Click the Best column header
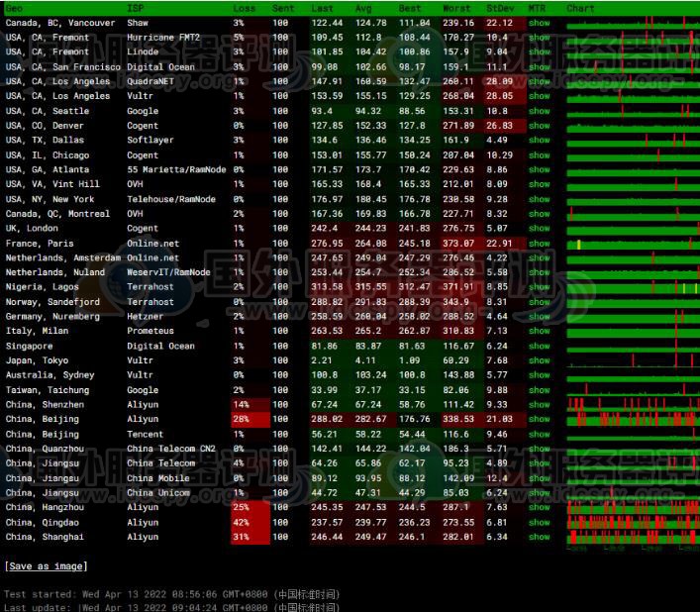This screenshot has width=700, height=612. [x=410, y=8]
